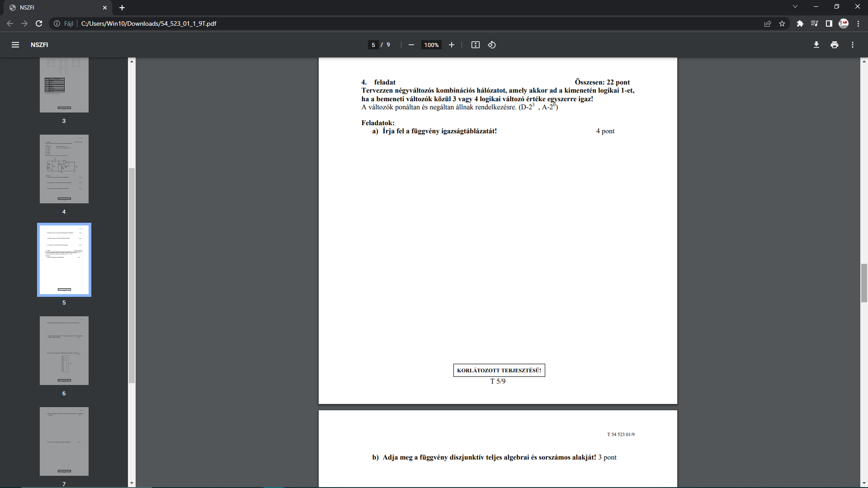This screenshot has height=488, width=868.
Task: Open the Extensions puzzle icon
Action: pyautogui.click(x=800, y=23)
